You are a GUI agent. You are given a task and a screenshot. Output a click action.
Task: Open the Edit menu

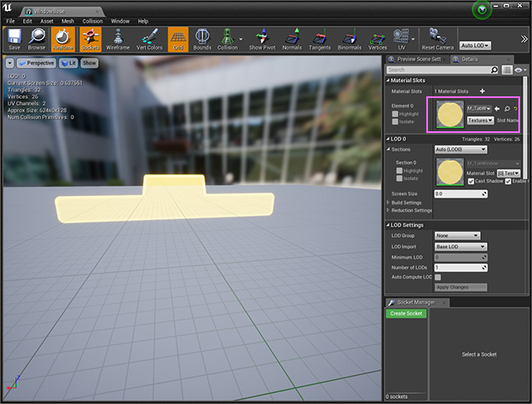27,21
